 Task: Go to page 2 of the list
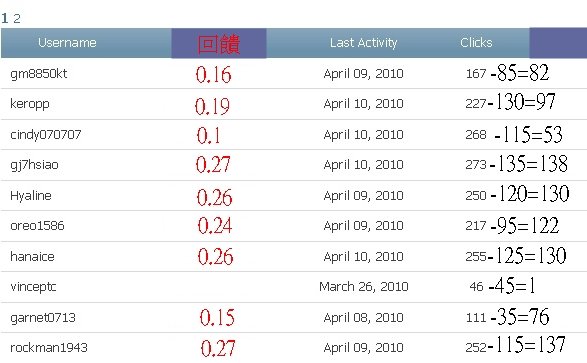[x=17, y=18]
